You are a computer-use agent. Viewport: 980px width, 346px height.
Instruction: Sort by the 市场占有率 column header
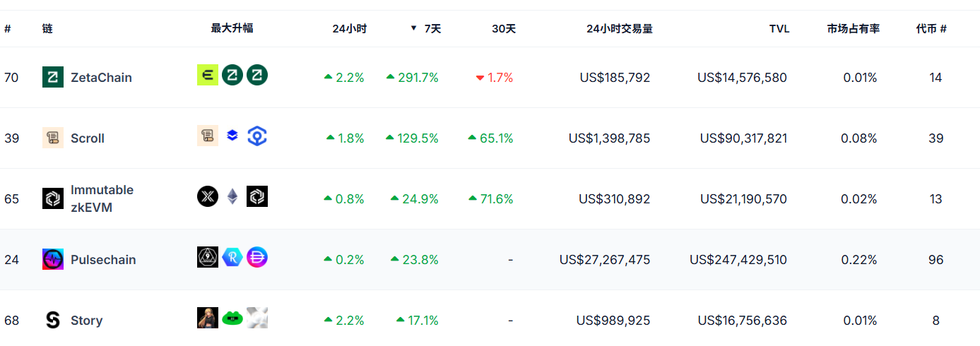tap(853, 29)
